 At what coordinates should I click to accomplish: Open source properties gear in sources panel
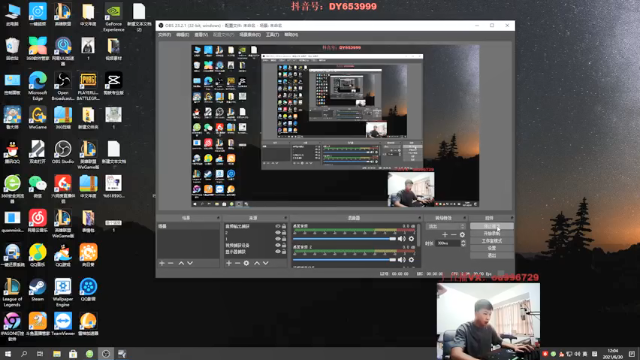[246, 263]
